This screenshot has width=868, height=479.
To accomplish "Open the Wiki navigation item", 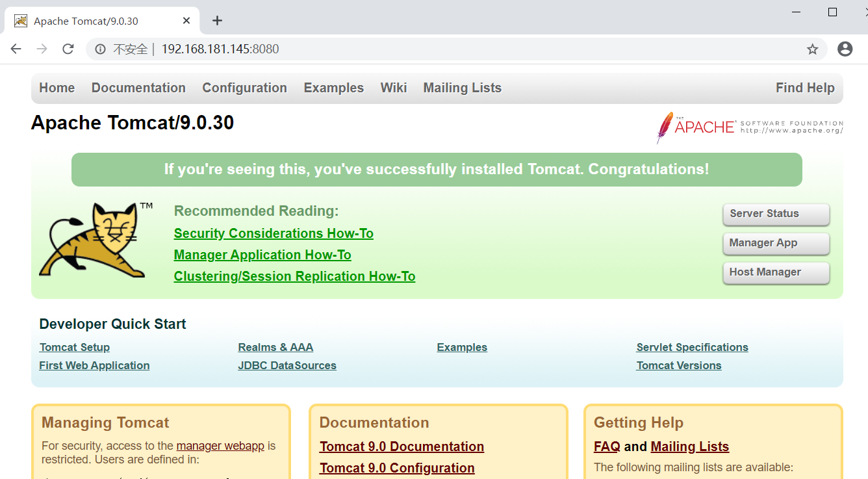I will (394, 88).
